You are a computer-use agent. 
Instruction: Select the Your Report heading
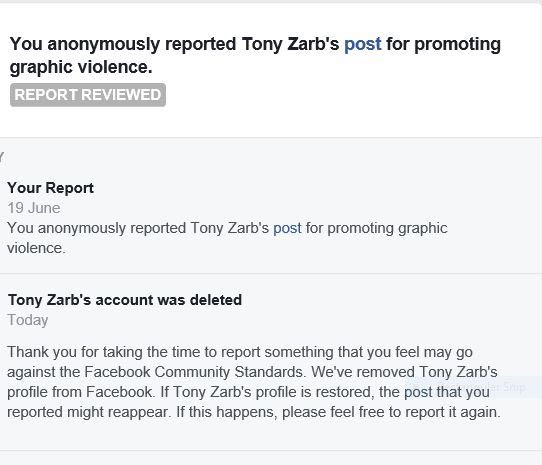(50, 188)
